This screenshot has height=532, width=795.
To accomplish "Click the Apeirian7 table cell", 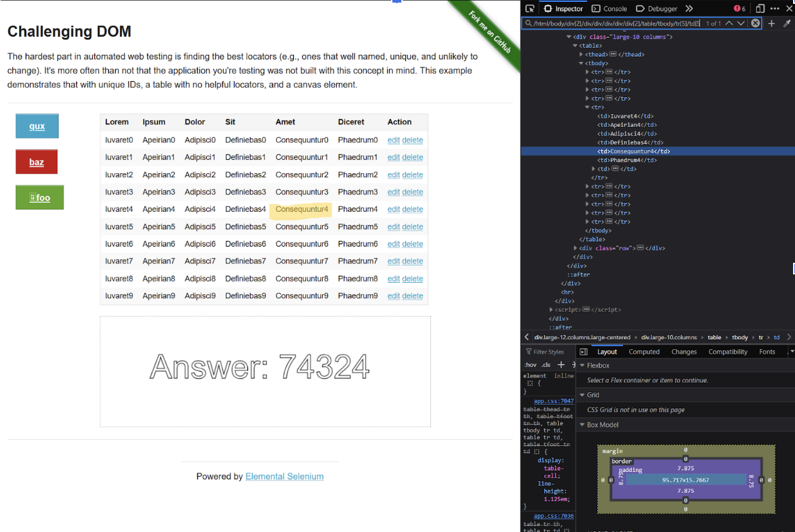I will click(x=159, y=261).
